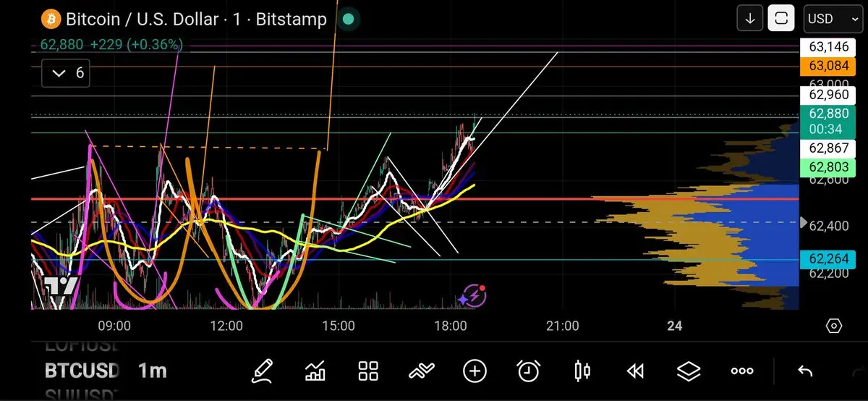Tap the 12:00 time axis label
The image size is (868, 401).
(226, 326)
